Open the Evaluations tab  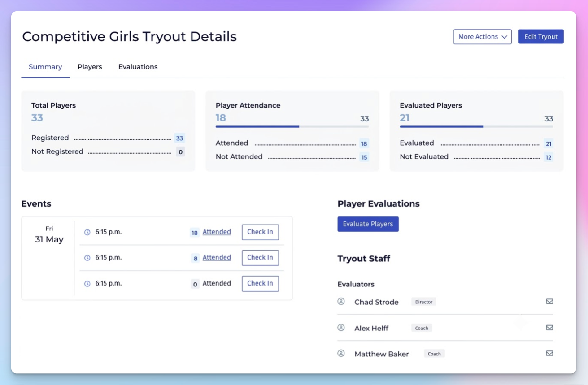138,67
